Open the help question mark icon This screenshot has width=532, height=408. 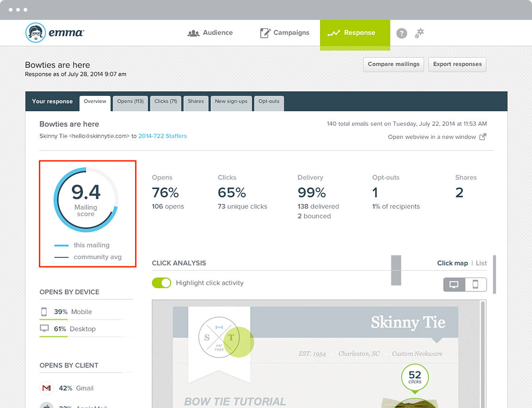click(x=402, y=33)
